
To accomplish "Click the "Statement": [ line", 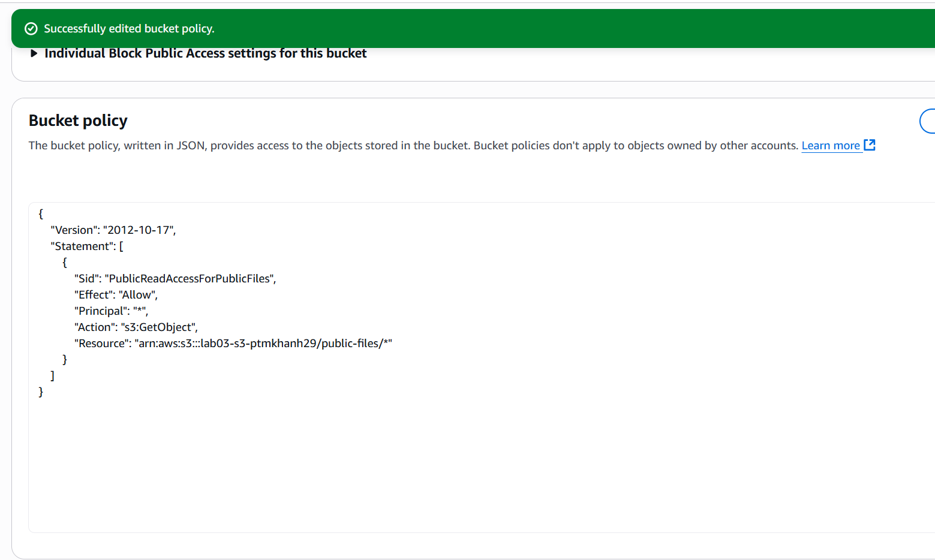I will 87,246.
